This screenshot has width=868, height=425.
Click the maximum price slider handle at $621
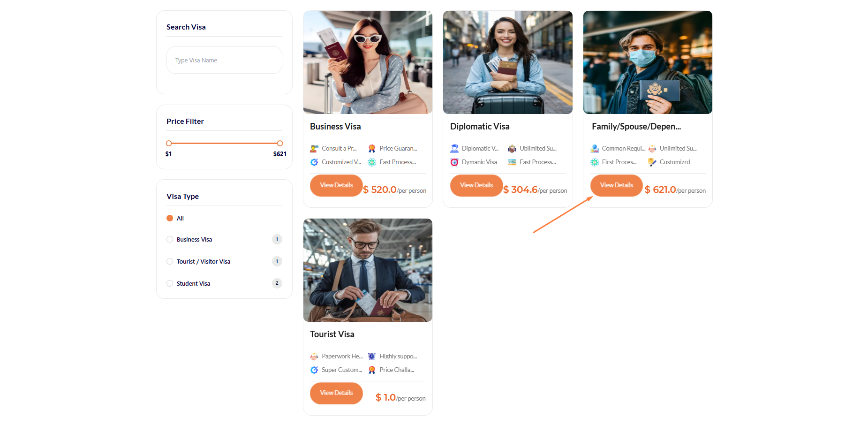click(280, 143)
